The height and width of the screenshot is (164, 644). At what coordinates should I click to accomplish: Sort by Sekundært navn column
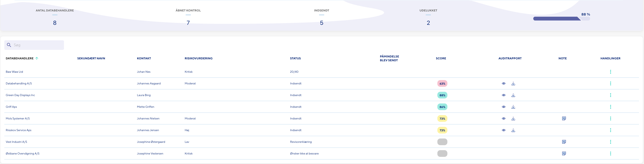(x=91, y=58)
